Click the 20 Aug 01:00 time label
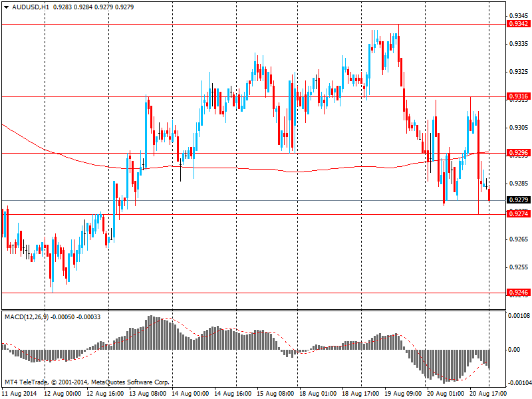 pos(446,394)
